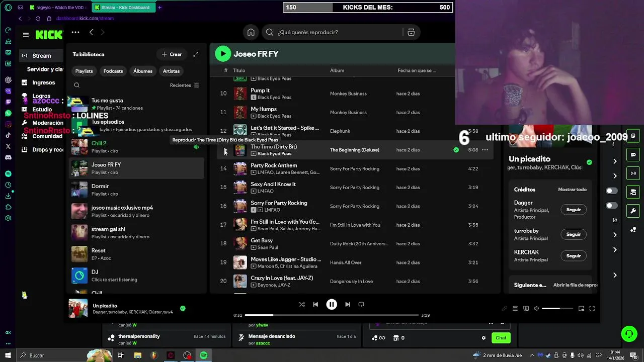Click the ChatGPT icon in browser sidebar

8,80
